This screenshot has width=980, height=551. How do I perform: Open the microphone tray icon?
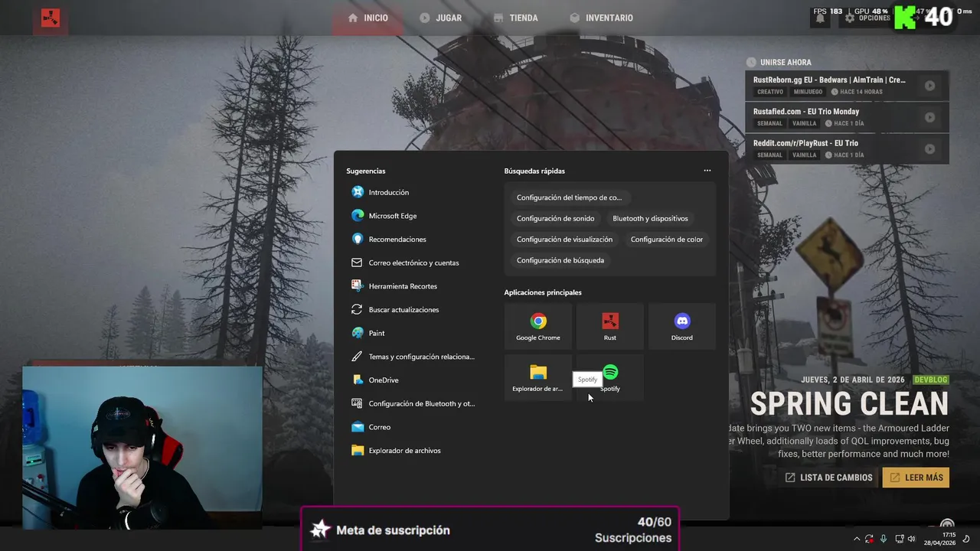(x=883, y=539)
